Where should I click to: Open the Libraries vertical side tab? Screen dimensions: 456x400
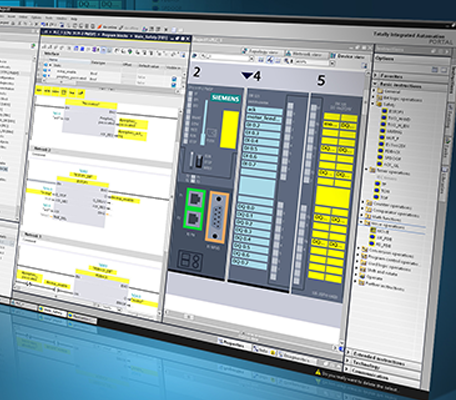[x=445, y=184]
